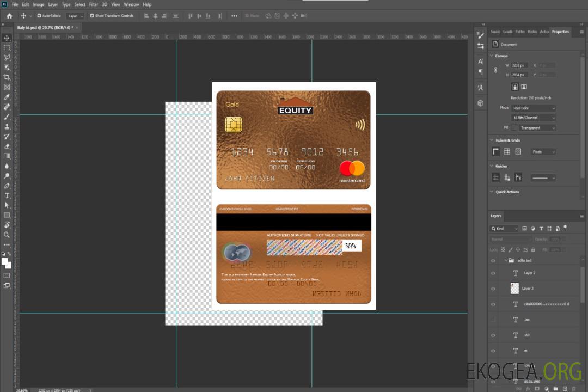Select the Eyedropper tool
Image resolution: width=588 pixels, height=392 pixels.
click(x=7, y=97)
